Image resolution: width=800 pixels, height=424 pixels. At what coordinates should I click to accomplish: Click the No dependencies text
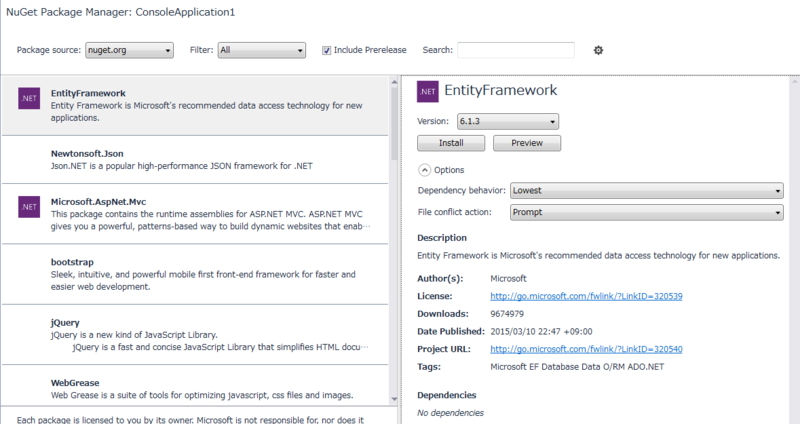pos(451,413)
